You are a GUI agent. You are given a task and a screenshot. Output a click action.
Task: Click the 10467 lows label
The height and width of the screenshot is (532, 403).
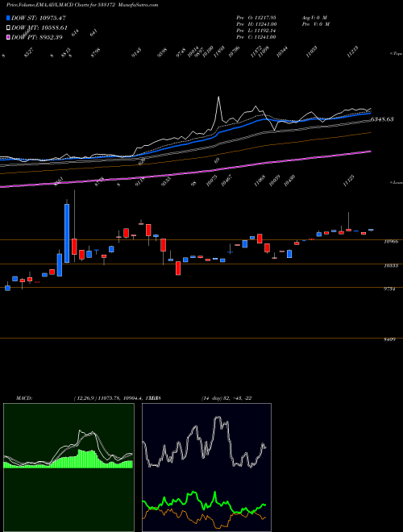[x=226, y=181]
